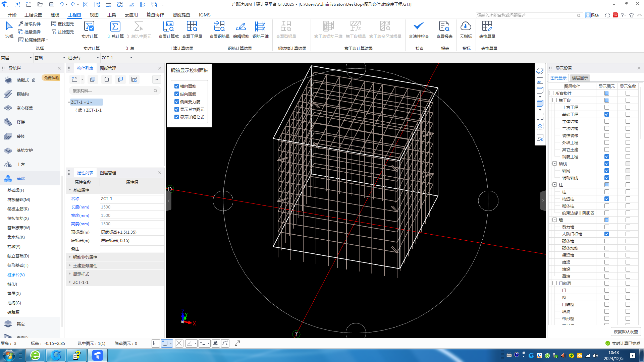Click the 钢筋三维 3D rebar icon
The height and width of the screenshot is (362, 644).
pos(260,27)
